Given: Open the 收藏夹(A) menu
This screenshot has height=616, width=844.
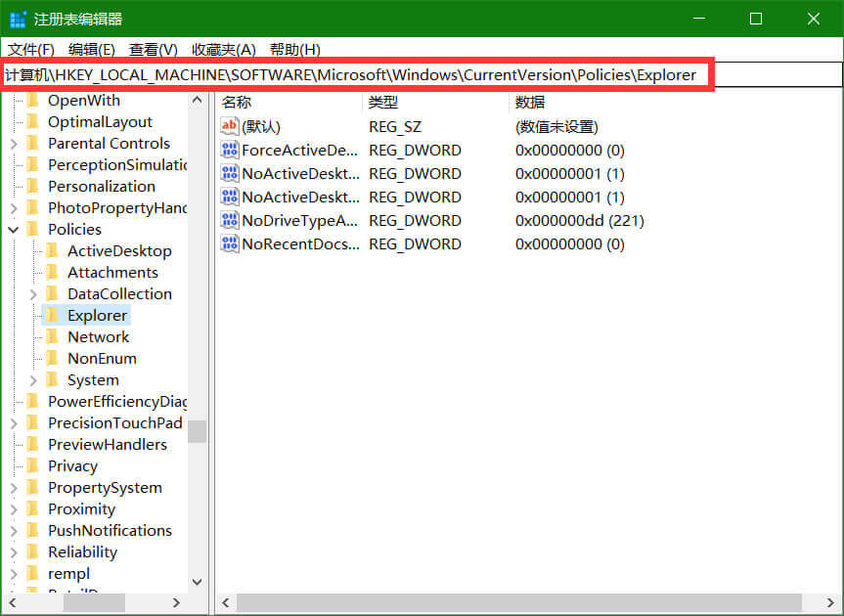Looking at the screenshot, I should click(223, 50).
